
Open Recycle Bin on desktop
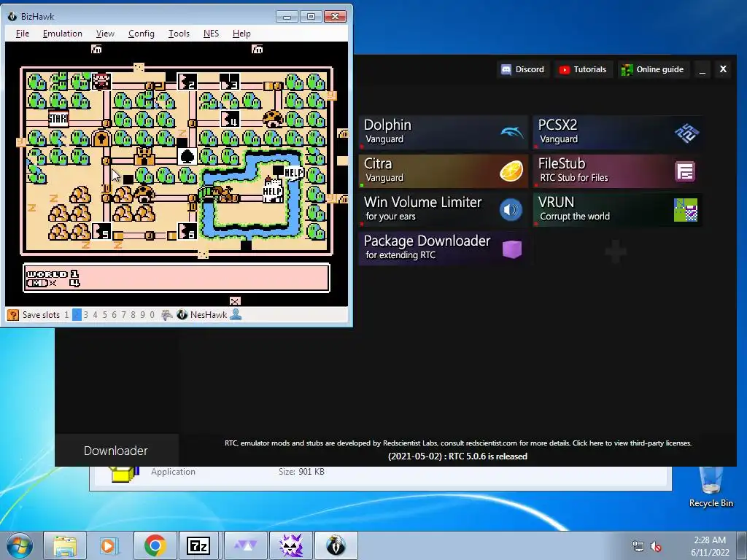tap(711, 486)
